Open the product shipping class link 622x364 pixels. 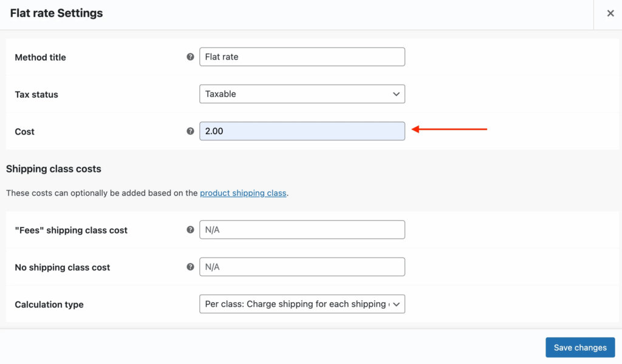(243, 193)
